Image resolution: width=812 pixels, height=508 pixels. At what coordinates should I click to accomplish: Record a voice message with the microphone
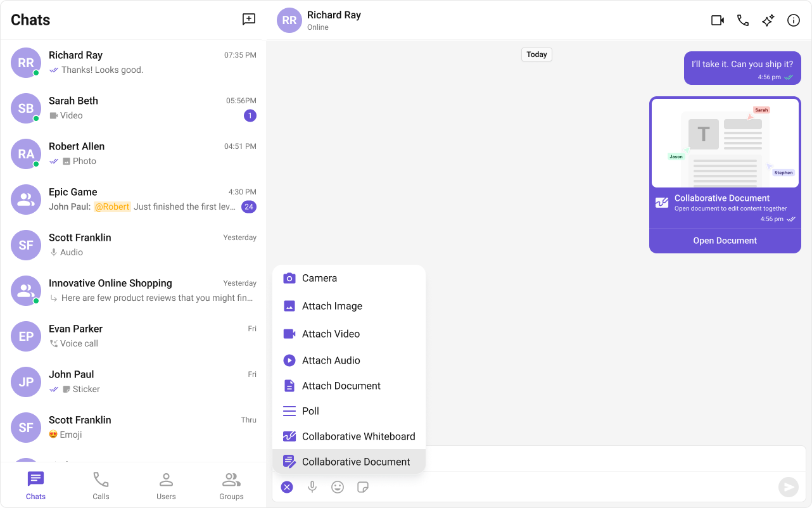[x=312, y=487]
